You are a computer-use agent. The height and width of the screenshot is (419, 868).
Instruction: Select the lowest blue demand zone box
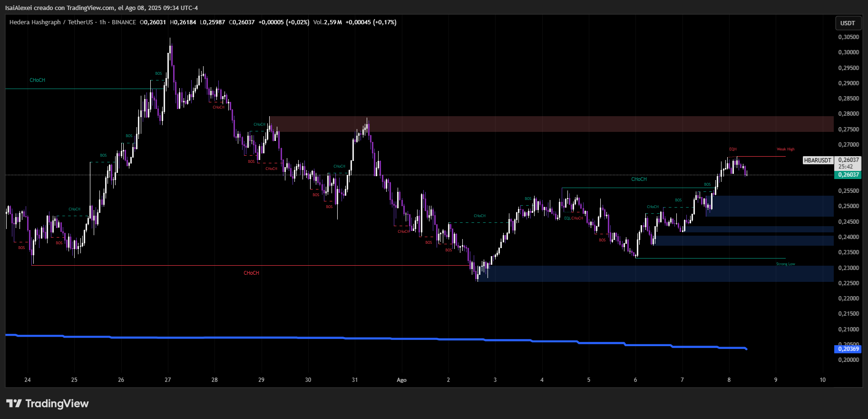(x=656, y=274)
